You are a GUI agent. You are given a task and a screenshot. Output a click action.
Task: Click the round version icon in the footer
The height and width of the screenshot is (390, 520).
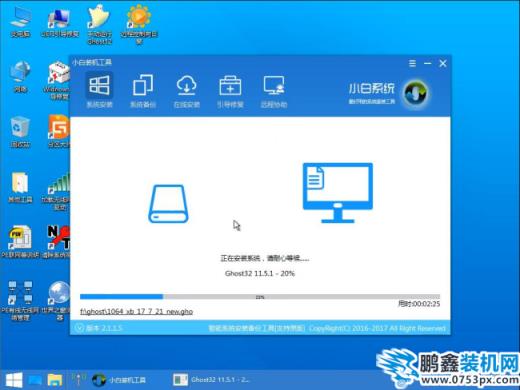click(x=79, y=328)
